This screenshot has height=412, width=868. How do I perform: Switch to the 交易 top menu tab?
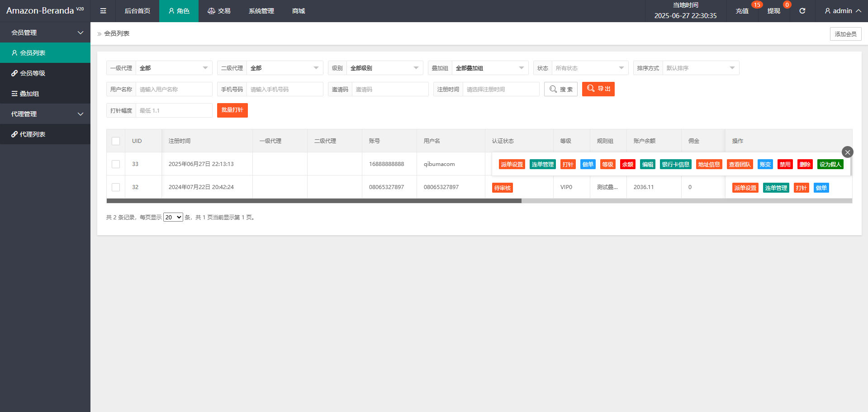click(219, 11)
